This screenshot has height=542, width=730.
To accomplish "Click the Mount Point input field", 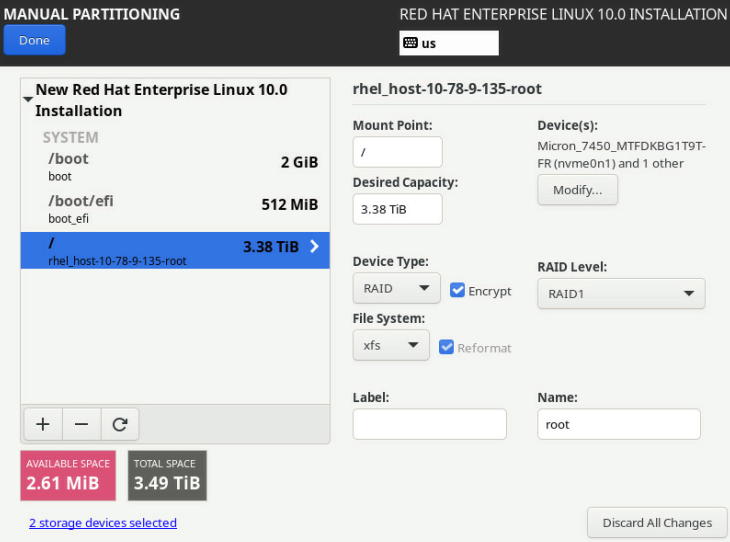I will (x=398, y=152).
